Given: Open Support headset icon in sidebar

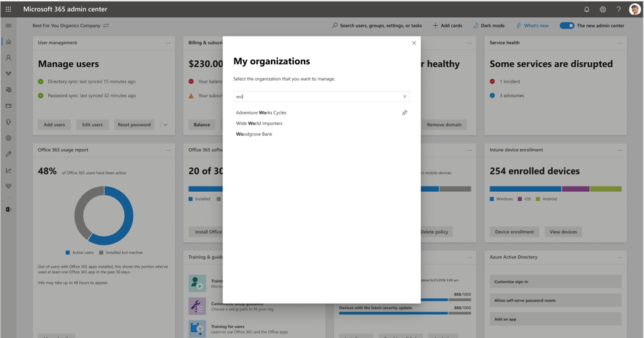Looking at the screenshot, I should tap(8, 122).
